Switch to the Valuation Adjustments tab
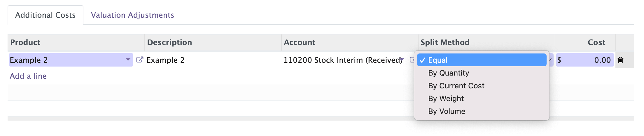Screen dimensions: 644x136 click(132, 15)
